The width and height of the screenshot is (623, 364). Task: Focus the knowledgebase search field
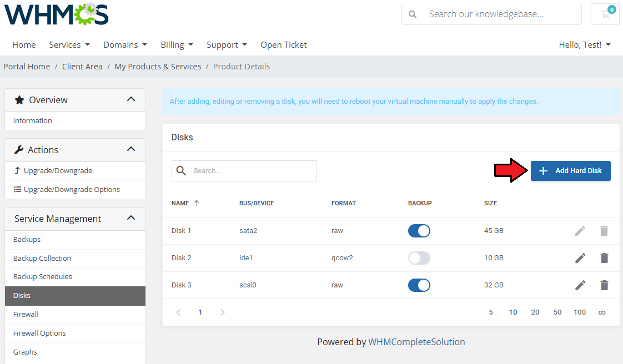pos(491,14)
